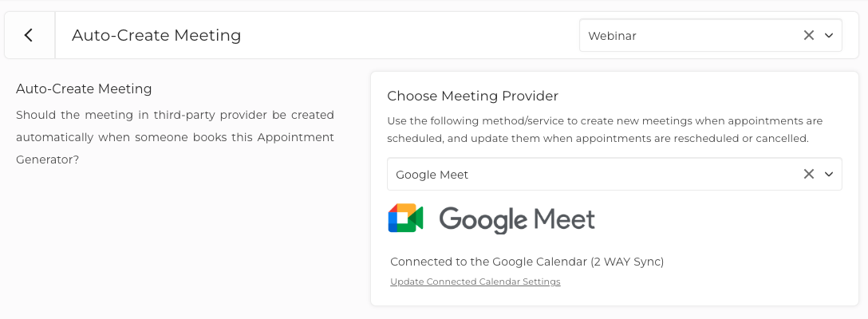Click the Google Meet wordmark text
Viewport: 868px width, 319px height.
(517, 219)
